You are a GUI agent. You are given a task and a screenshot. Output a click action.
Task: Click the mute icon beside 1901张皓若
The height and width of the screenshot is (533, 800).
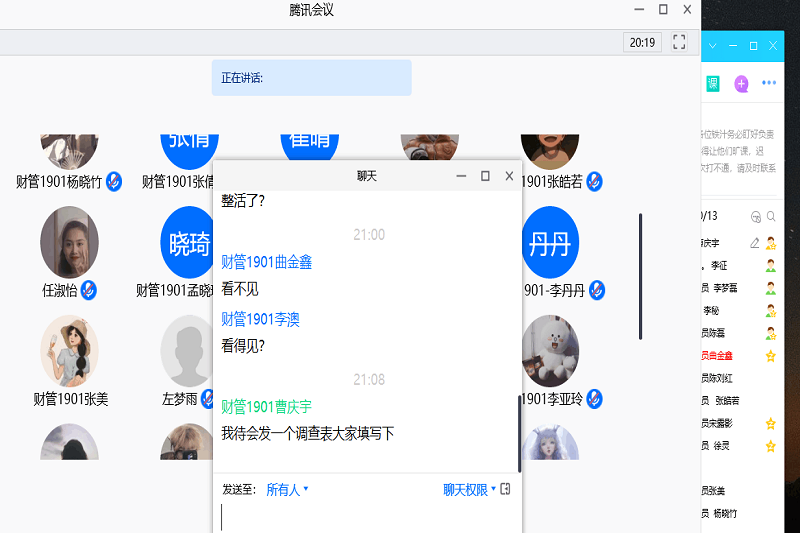pyautogui.click(x=594, y=182)
